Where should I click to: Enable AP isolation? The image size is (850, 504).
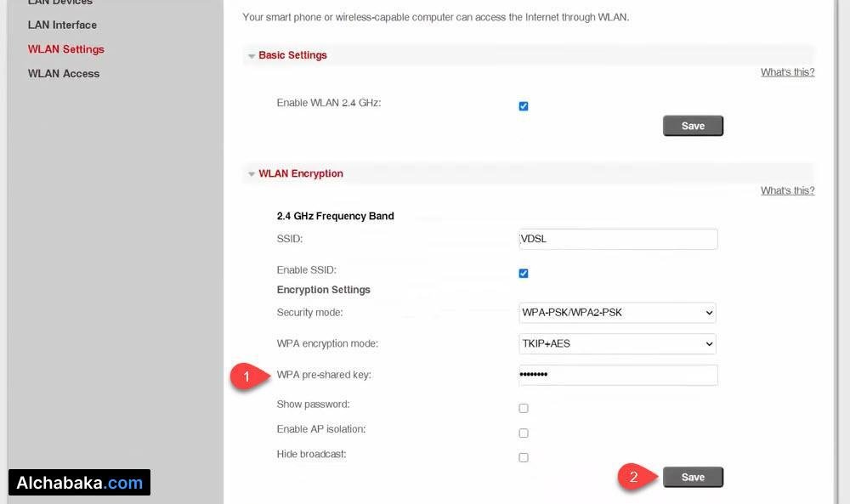pos(523,433)
